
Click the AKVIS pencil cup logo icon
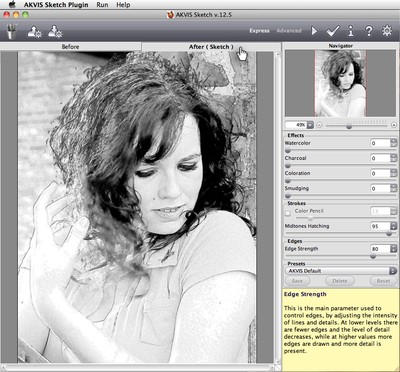tap(12, 31)
